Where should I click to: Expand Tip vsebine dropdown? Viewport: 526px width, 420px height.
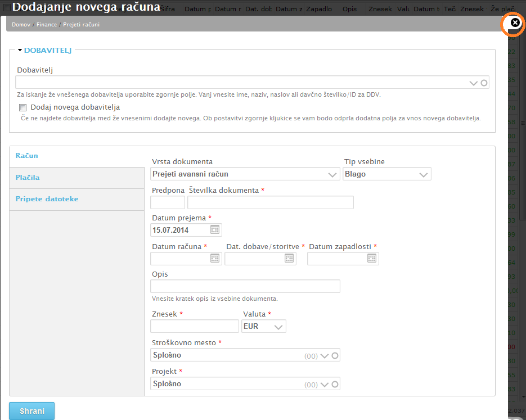[424, 175]
